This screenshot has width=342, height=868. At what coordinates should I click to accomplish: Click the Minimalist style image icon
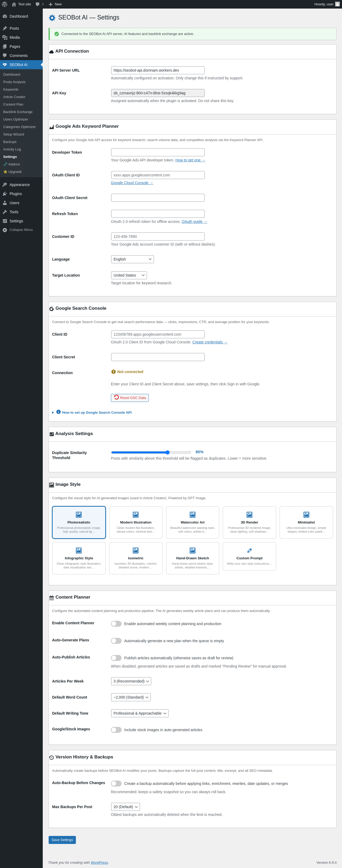pyautogui.click(x=306, y=514)
